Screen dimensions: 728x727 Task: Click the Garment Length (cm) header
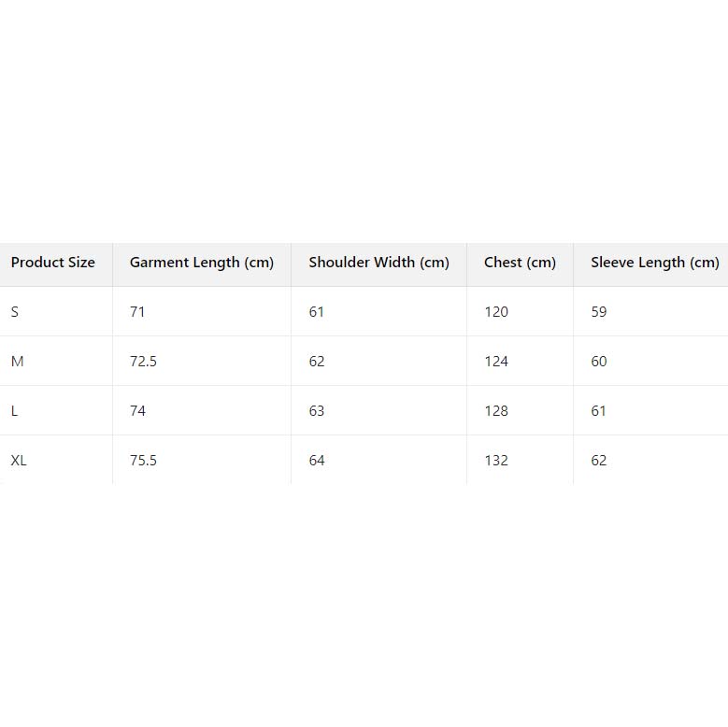(202, 263)
